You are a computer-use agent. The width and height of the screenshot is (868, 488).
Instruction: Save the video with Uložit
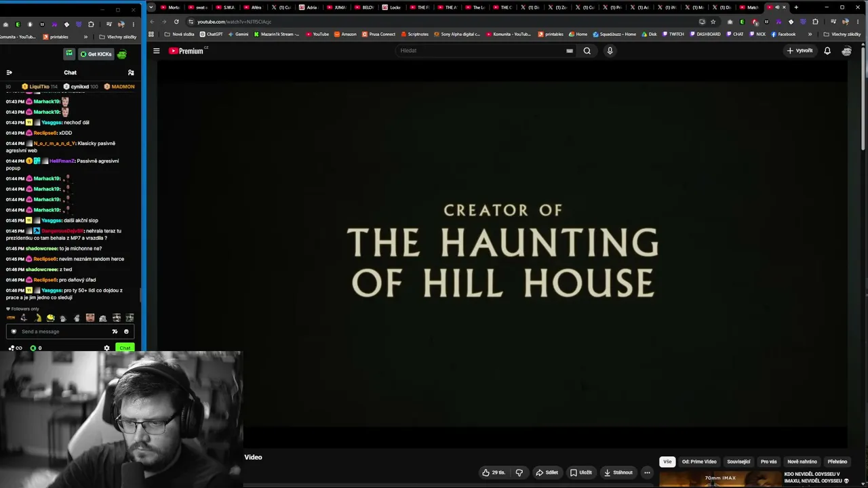tap(581, 472)
